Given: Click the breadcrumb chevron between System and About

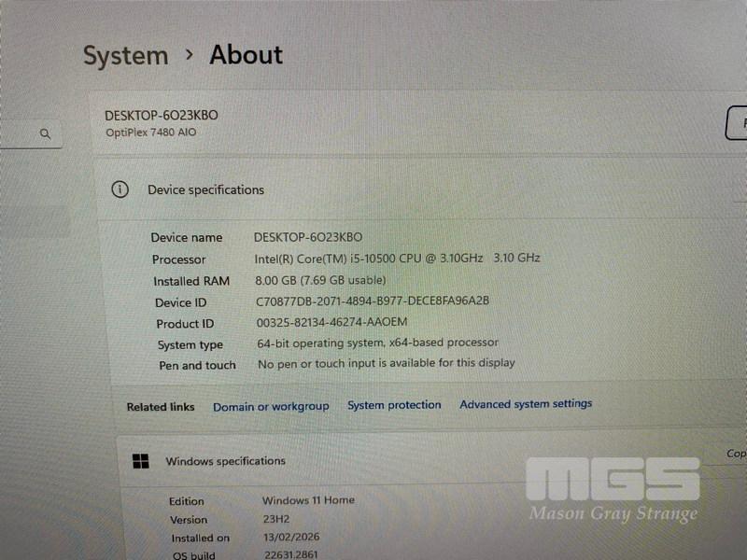Looking at the screenshot, I should click(x=190, y=55).
